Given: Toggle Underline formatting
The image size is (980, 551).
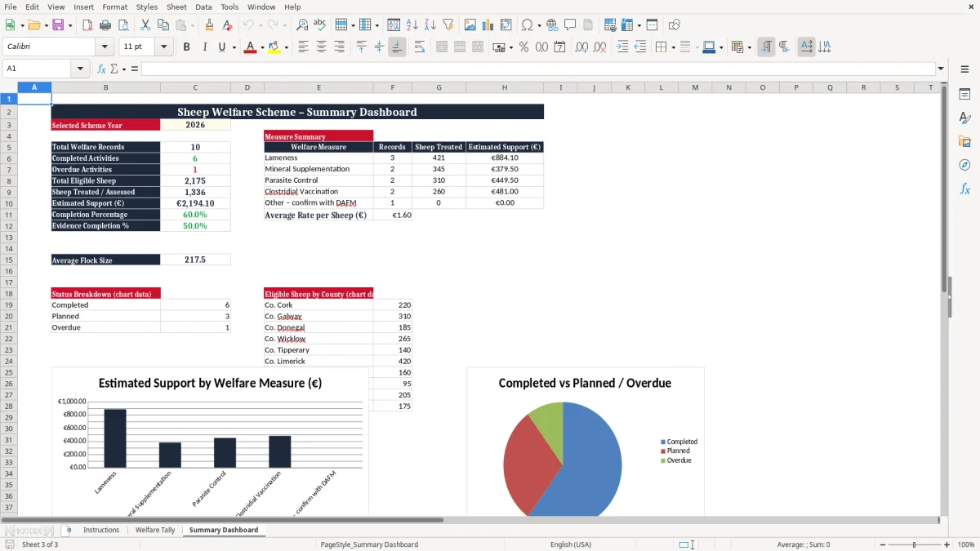Looking at the screenshot, I should tap(221, 47).
